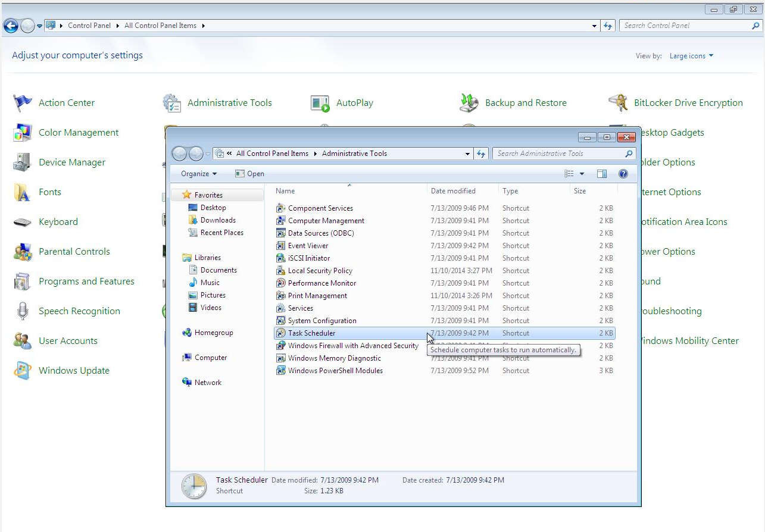Open Music library in navigation pane

210,283
